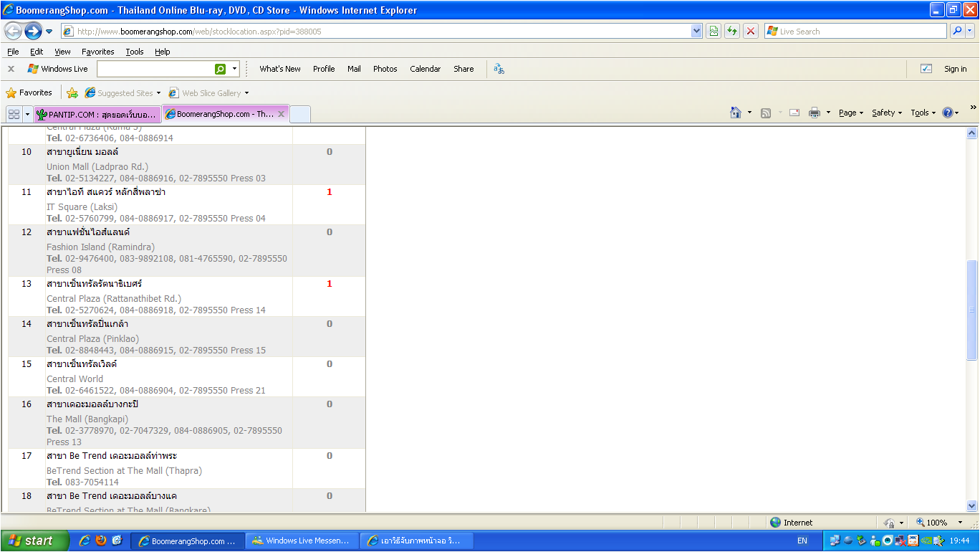
Task: Click the page scrollbar down arrow
Action: click(x=972, y=505)
